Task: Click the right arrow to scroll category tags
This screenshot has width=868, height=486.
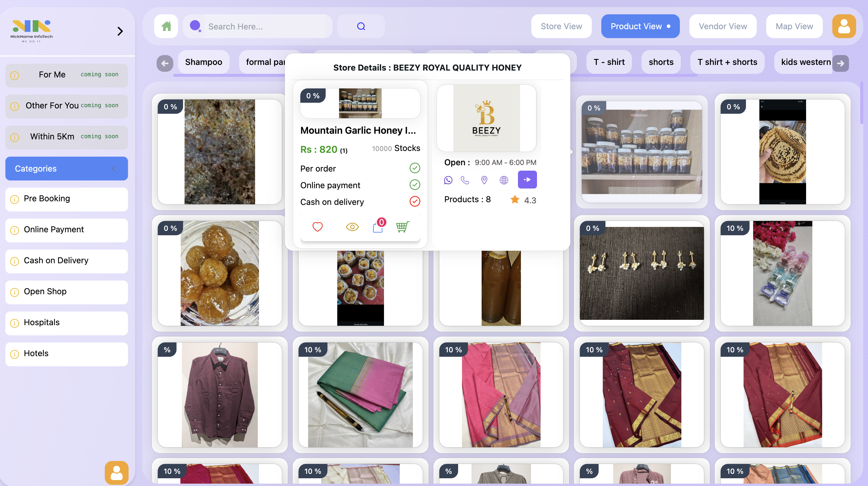Action: pos(841,63)
